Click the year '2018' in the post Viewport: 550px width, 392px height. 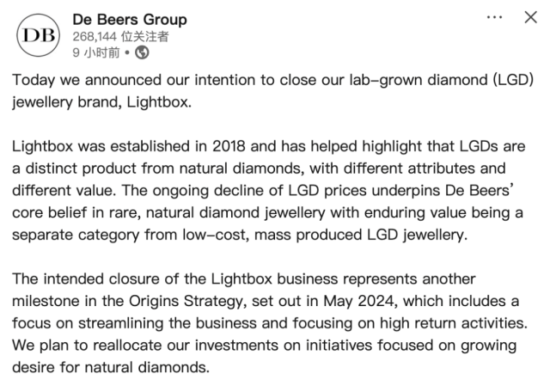point(229,146)
